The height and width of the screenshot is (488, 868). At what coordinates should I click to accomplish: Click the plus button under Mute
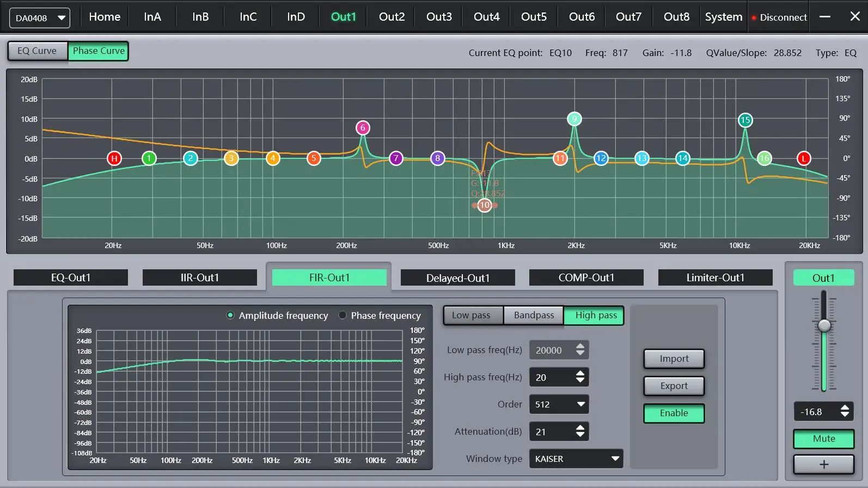click(x=823, y=465)
